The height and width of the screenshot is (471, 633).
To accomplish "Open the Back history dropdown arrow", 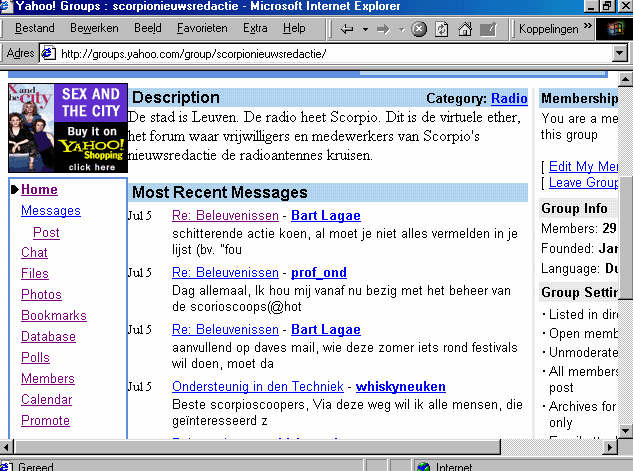I will pyautogui.click(x=365, y=29).
